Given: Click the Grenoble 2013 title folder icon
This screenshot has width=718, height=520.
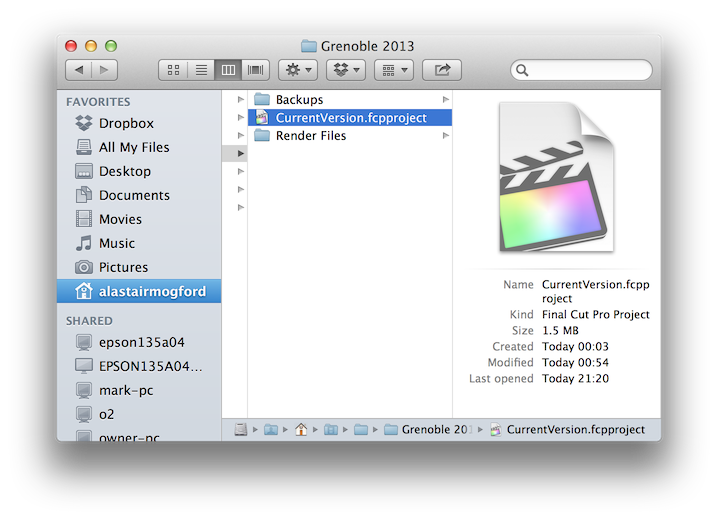Looking at the screenshot, I should pos(309,46).
